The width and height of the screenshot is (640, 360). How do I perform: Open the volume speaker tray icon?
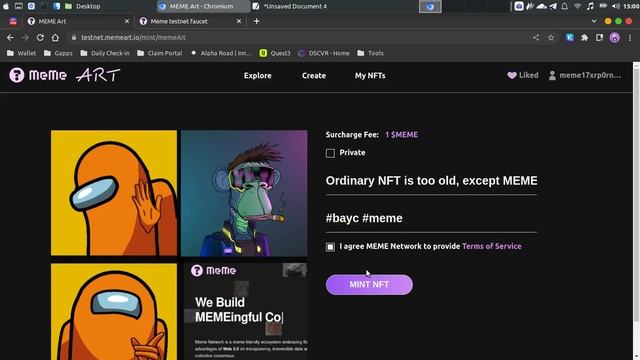coord(616,6)
